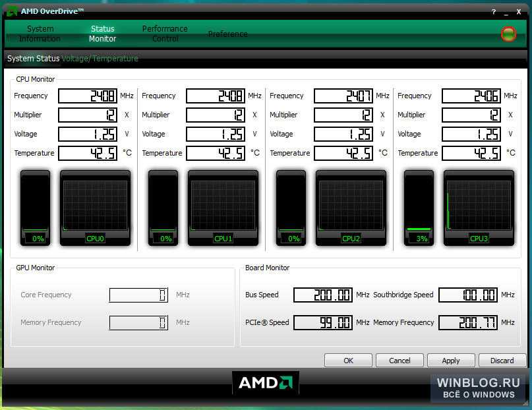Click the Core Frequency label

pyautogui.click(x=46, y=295)
